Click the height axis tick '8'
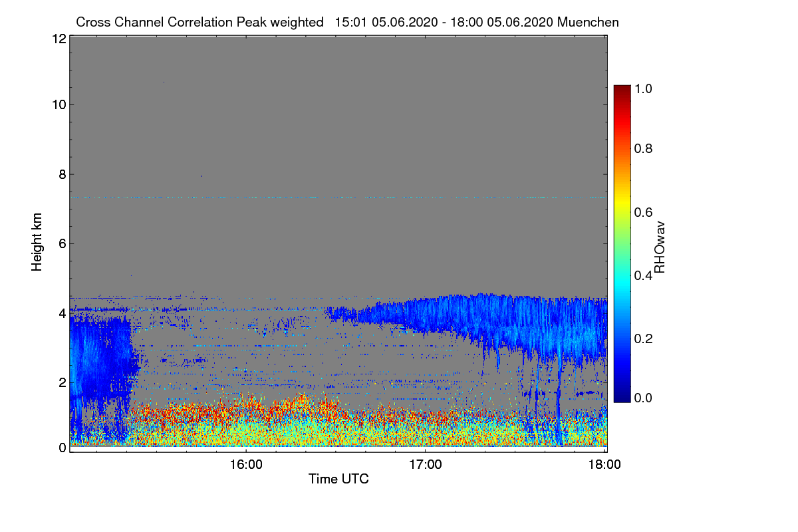This screenshot has width=798, height=532. pyautogui.click(x=62, y=174)
